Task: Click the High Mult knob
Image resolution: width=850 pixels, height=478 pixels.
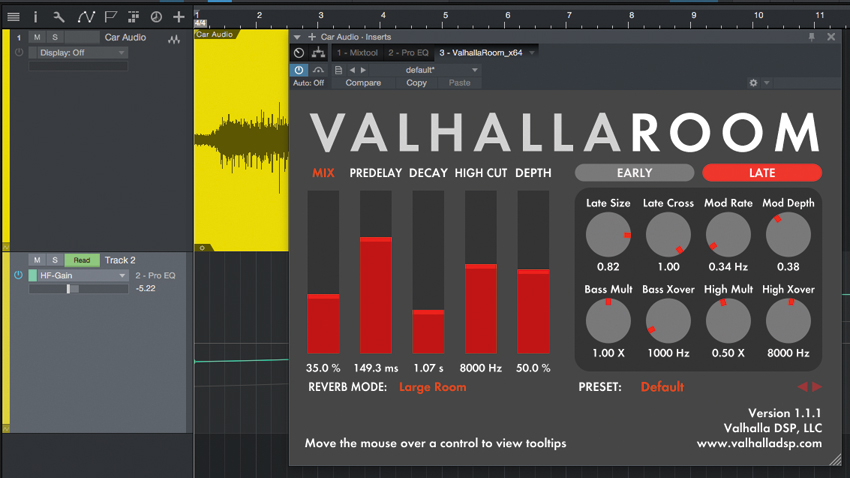Action: [x=728, y=321]
